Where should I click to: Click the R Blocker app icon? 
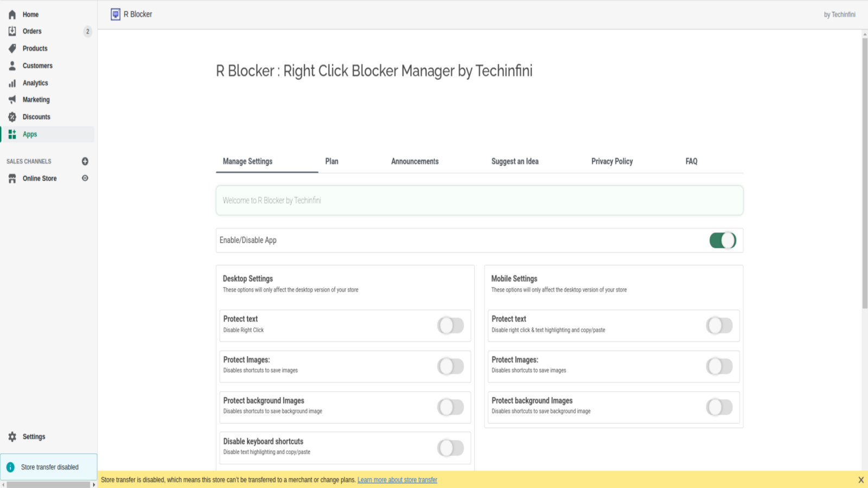tap(116, 15)
